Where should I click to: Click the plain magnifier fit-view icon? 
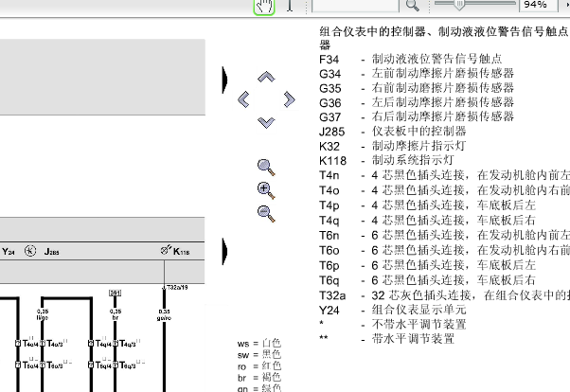click(266, 168)
